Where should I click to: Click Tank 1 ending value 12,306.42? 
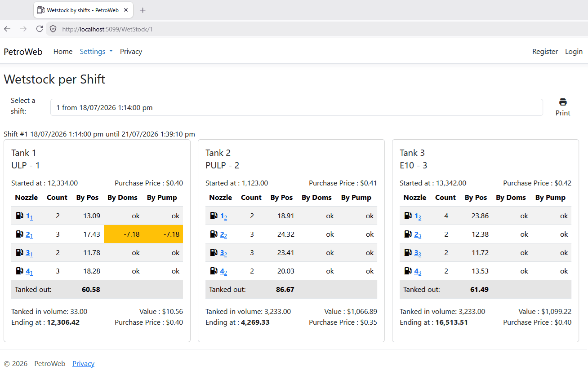[63, 322]
